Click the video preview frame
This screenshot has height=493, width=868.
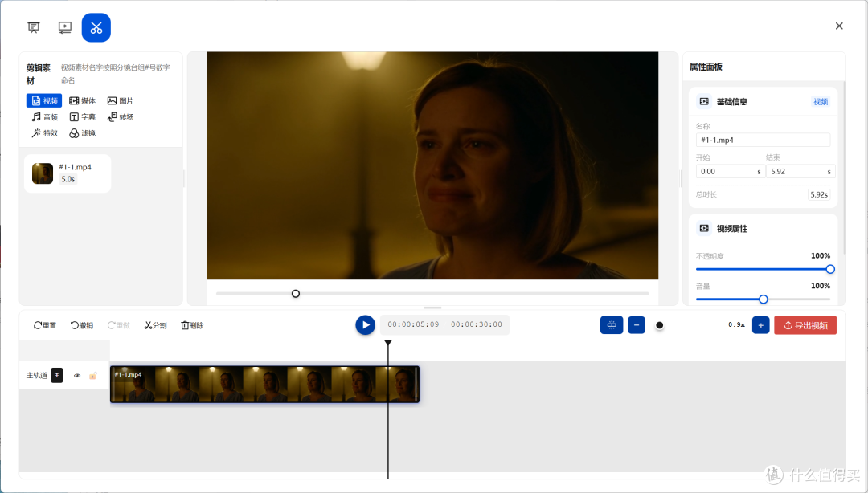[x=432, y=165]
